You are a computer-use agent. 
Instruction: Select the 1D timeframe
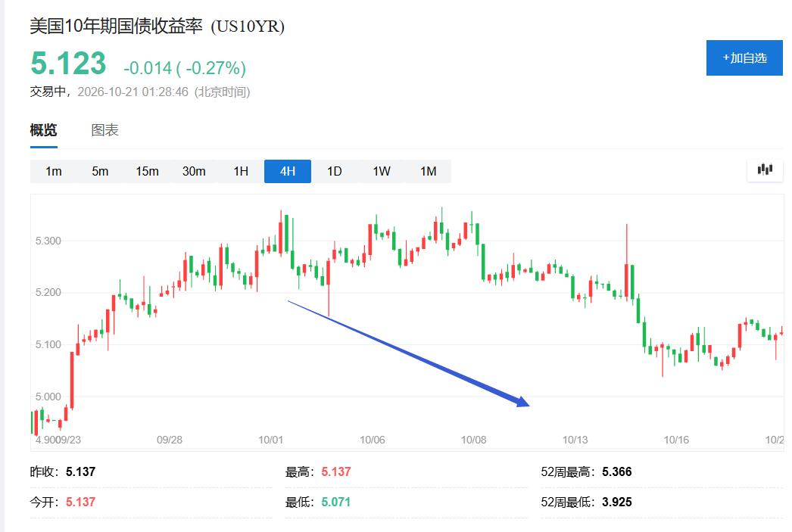(x=335, y=172)
